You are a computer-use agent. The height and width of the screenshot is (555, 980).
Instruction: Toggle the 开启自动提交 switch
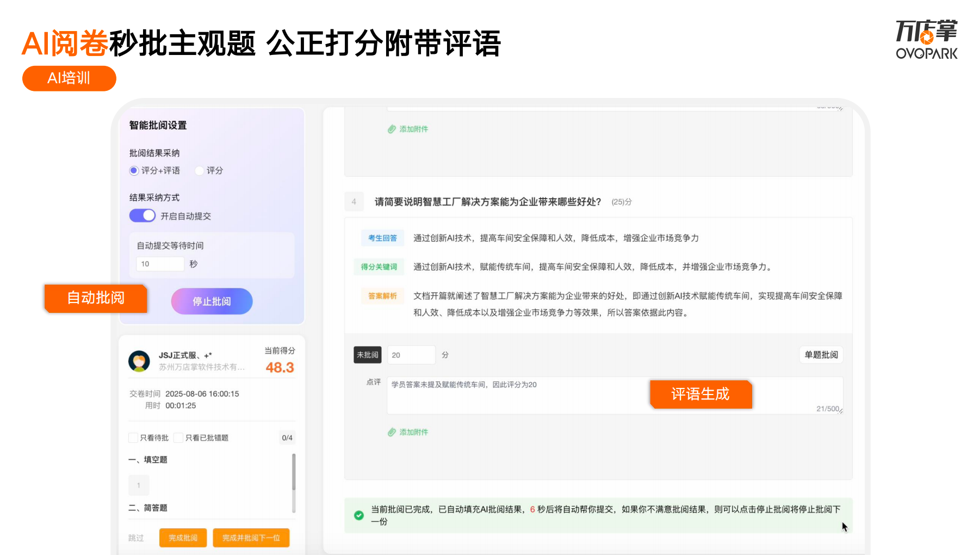pos(142,216)
